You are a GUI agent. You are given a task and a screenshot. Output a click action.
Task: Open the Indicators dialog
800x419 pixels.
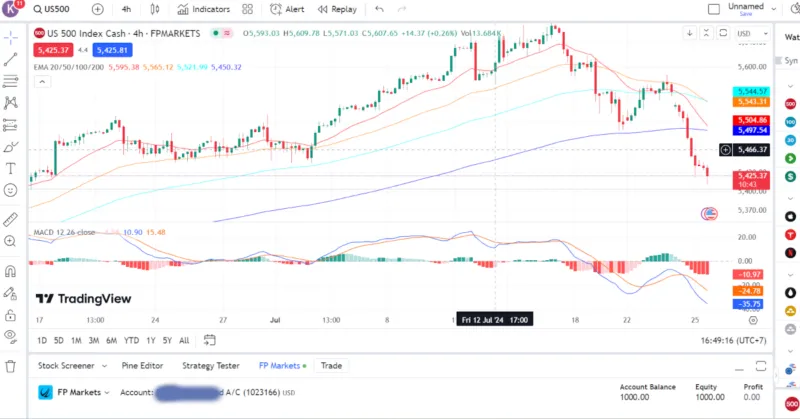(204, 9)
